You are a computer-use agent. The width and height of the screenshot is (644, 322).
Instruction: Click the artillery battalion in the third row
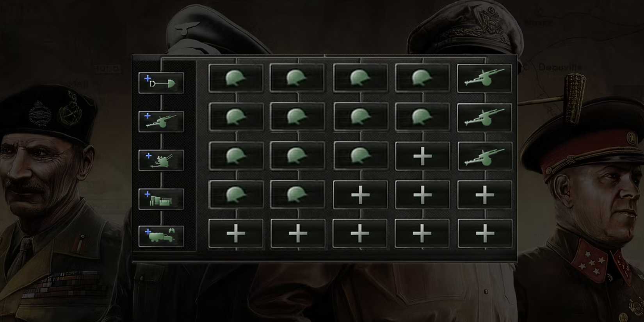click(x=484, y=156)
